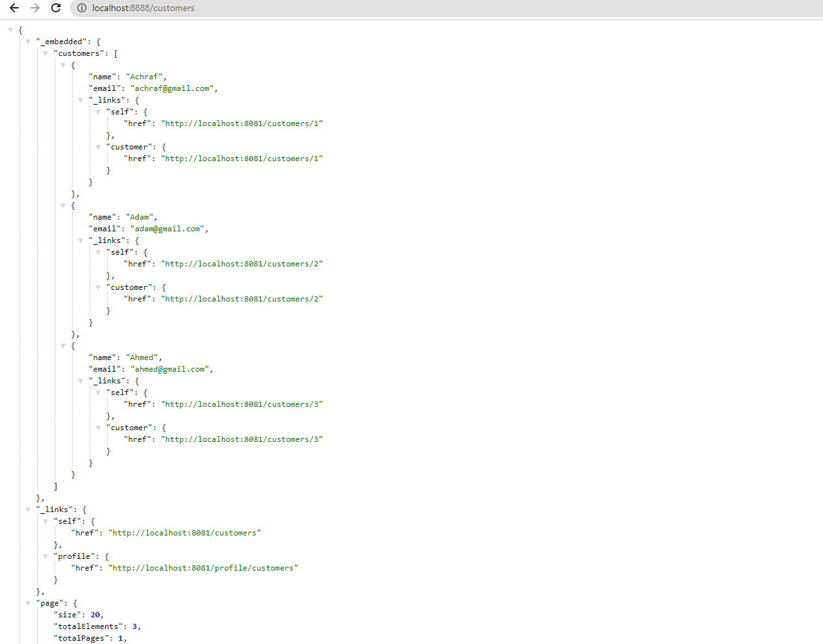Collapse the "customers" array
This screenshot has height=644, width=823.
point(45,53)
